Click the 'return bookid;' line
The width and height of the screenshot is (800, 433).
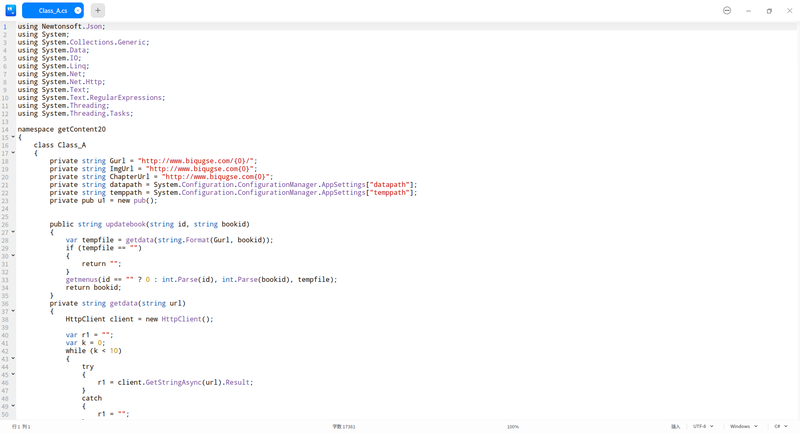93,287
